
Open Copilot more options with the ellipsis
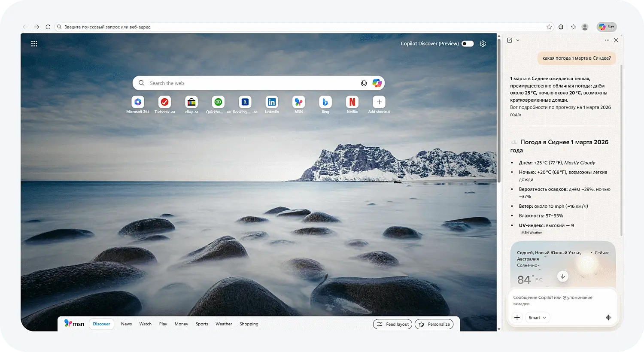point(607,40)
